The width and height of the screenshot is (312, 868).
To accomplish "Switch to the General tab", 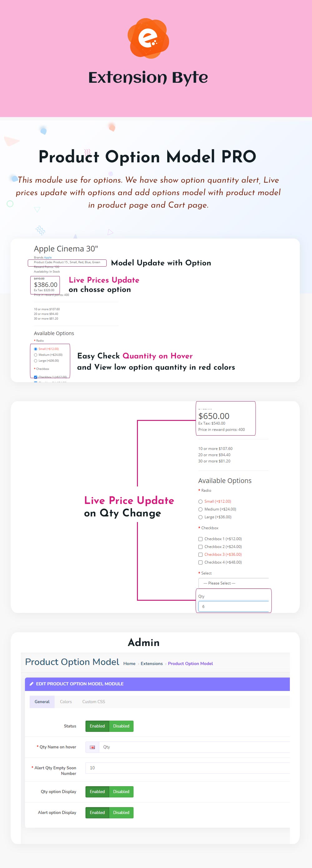I will (x=42, y=702).
